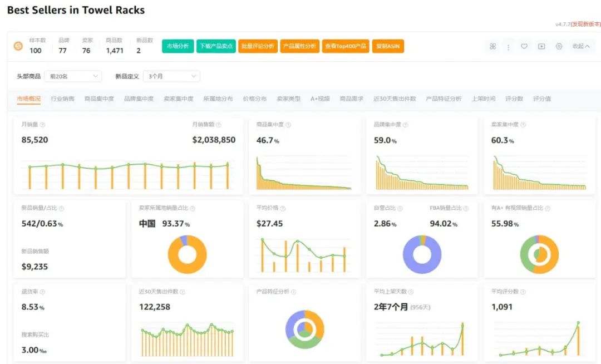This screenshot has width=601, height=364.
Task: Click the heart favorite icon
Action: pos(524,46)
